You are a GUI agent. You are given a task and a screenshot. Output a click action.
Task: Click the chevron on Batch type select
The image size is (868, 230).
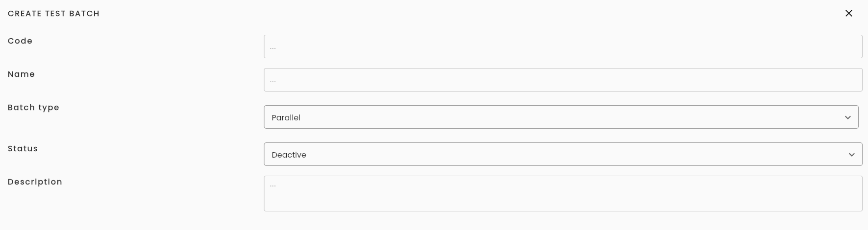click(x=847, y=117)
